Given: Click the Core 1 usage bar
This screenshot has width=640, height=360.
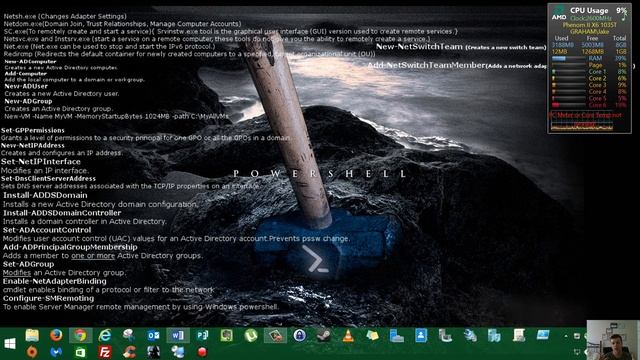Looking at the screenshot, I should [569, 71].
